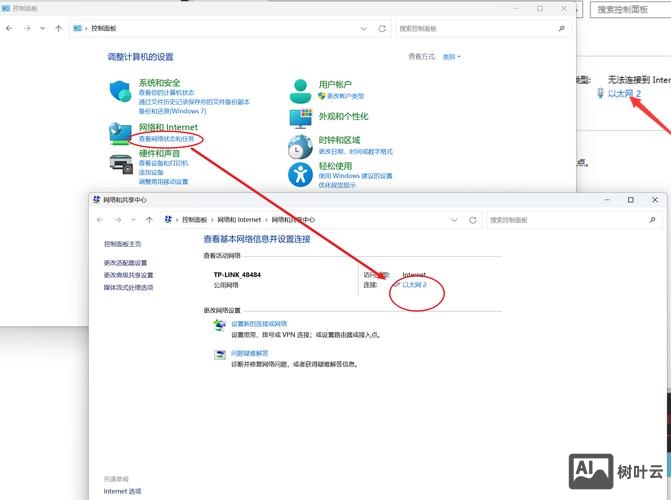Screen dimensions: 671x500
Task: Click the 查看网络状态和任务 link
Action: pyautogui.click(x=166, y=139)
